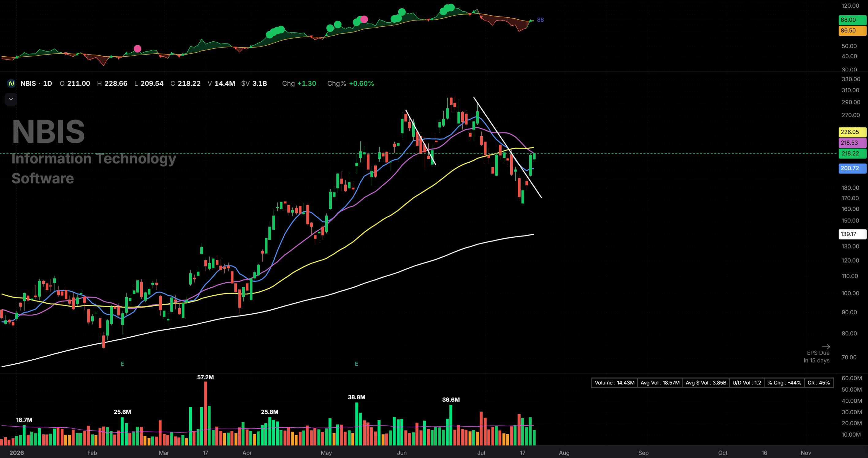Click the 25.6M volume bar label

(122, 412)
